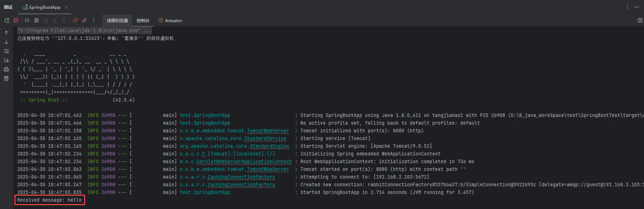This screenshot has height=209, width=644.
Task: Click the '(v2.5.4)' version text
Action: point(123,100)
